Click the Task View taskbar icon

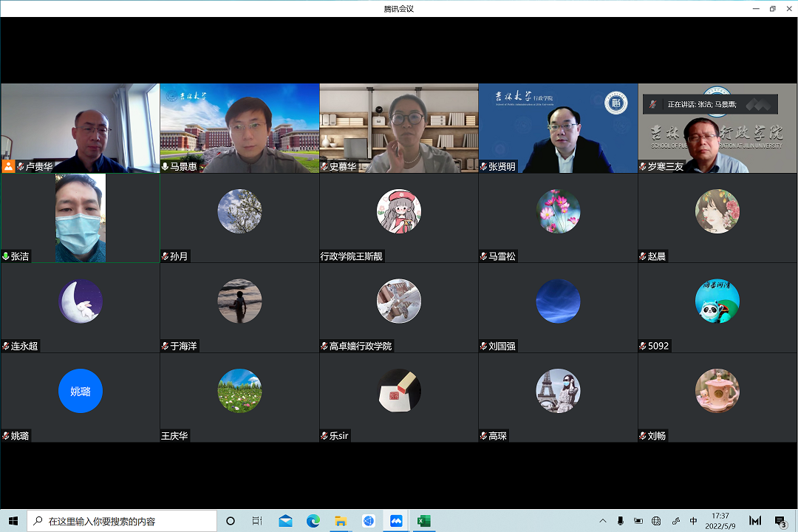[x=257, y=521]
